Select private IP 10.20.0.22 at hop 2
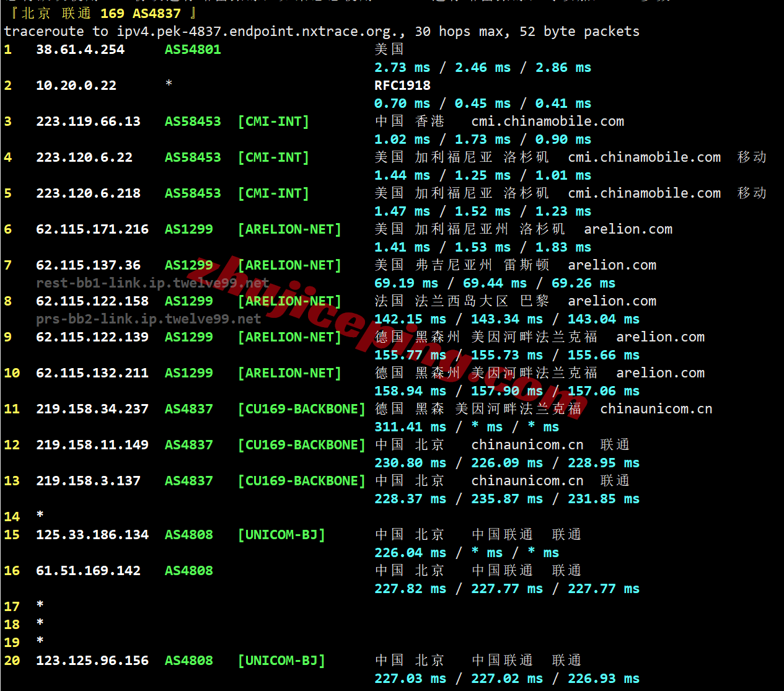784x691 pixels. (x=76, y=86)
